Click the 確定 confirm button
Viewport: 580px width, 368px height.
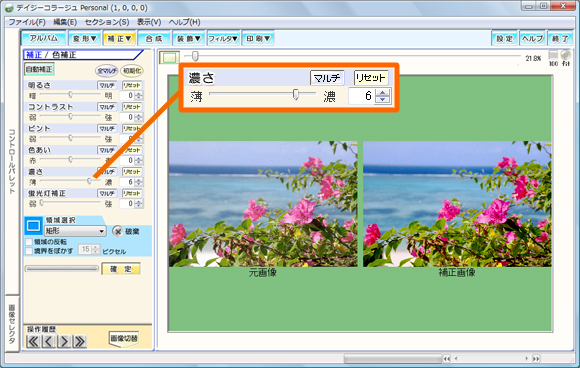click(x=121, y=269)
